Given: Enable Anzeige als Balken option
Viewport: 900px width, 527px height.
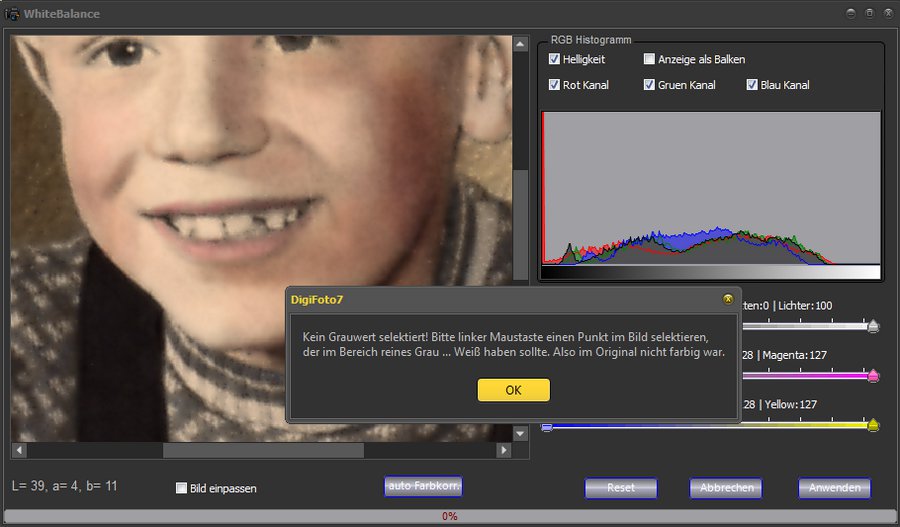Looking at the screenshot, I should tap(650, 60).
